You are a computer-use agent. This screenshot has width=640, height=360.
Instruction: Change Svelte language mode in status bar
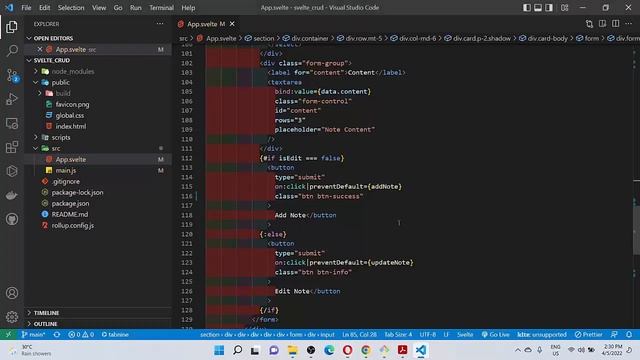[465, 334]
